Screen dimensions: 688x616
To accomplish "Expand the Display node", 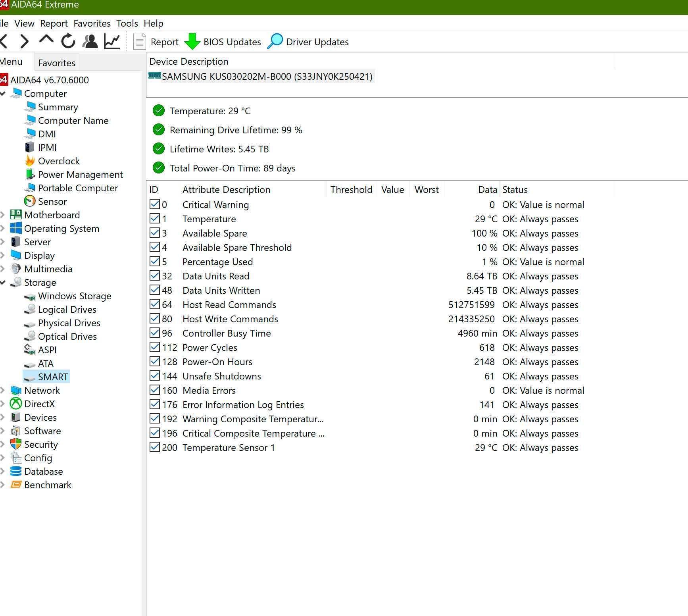I will coord(2,256).
